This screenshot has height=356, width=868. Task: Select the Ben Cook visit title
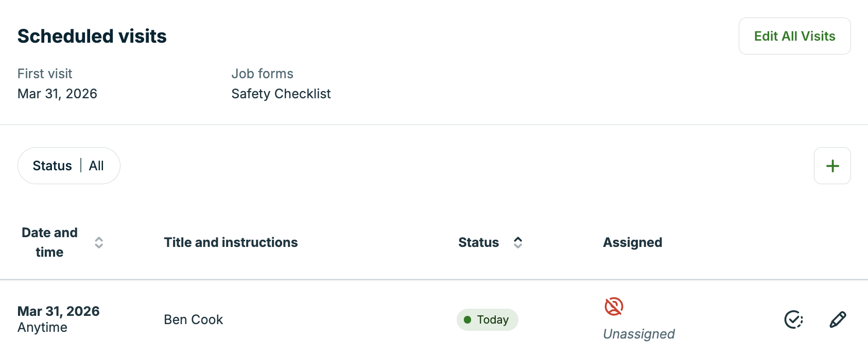click(x=194, y=319)
